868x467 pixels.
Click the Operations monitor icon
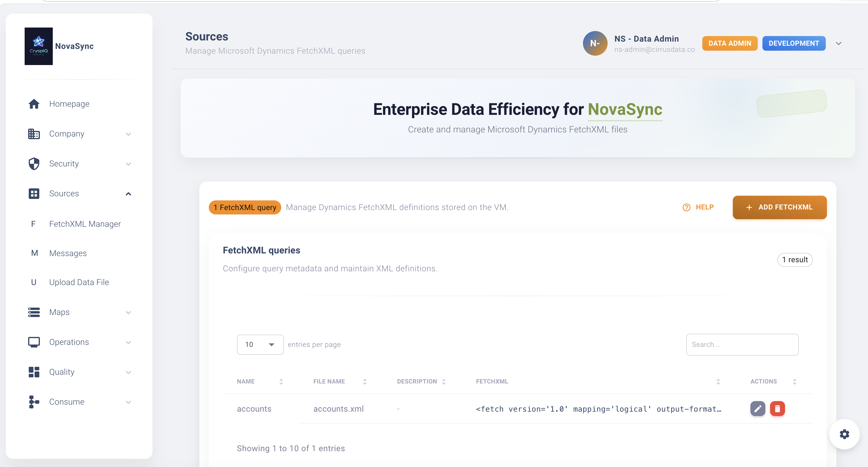pyautogui.click(x=34, y=342)
